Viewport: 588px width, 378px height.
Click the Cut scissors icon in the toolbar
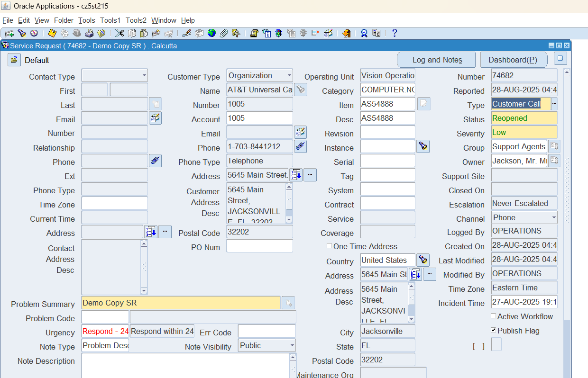(x=119, y=33)
